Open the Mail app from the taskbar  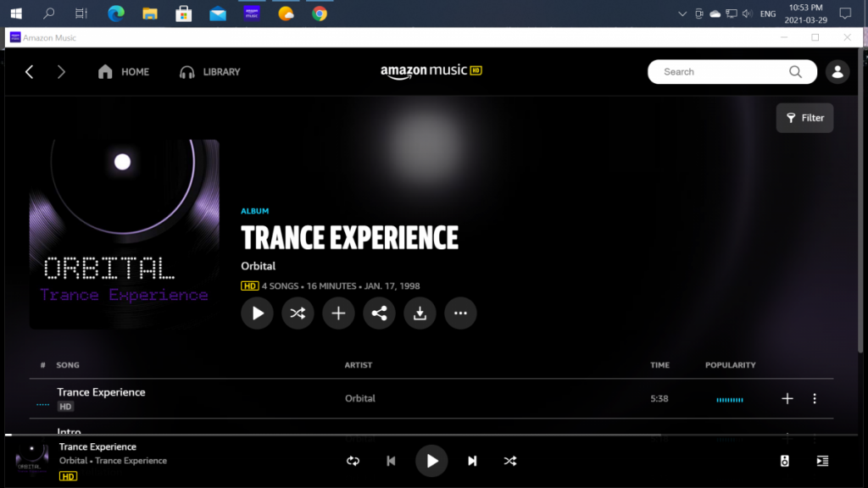[x=218, y=14]
